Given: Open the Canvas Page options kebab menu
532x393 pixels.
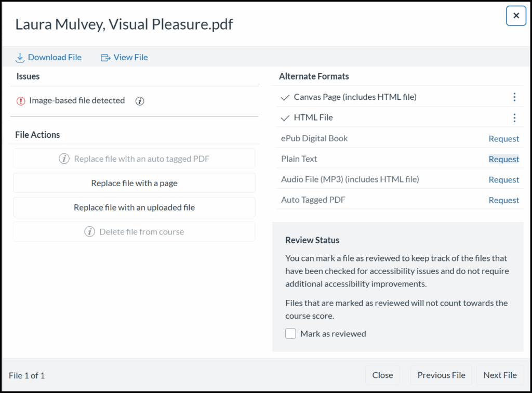Looking at the screenshot, I should tap(514, 97).
